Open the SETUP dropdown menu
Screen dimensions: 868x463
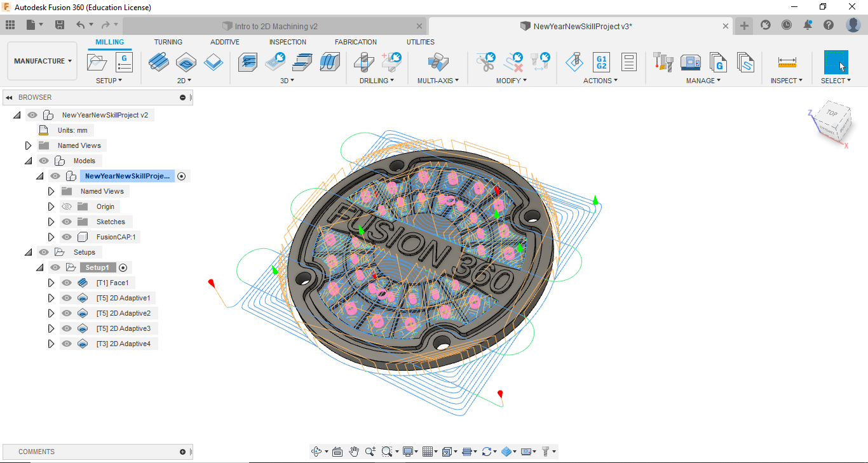[x=109, y=81]
